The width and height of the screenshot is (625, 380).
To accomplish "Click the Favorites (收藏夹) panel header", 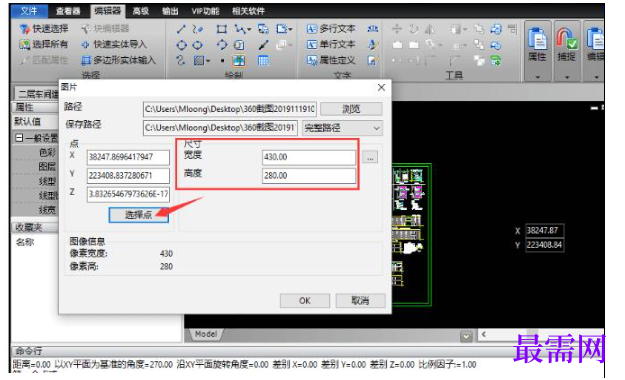I will tap(35, 227).
